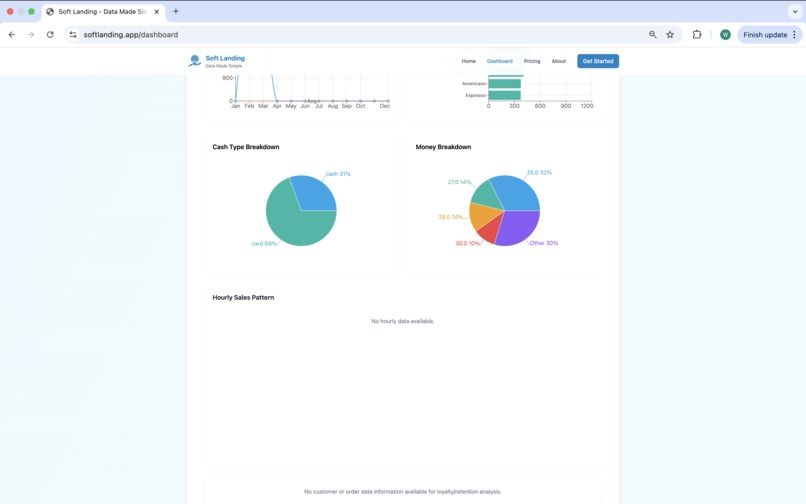Open site information icon in address bar

click(73, 34)
